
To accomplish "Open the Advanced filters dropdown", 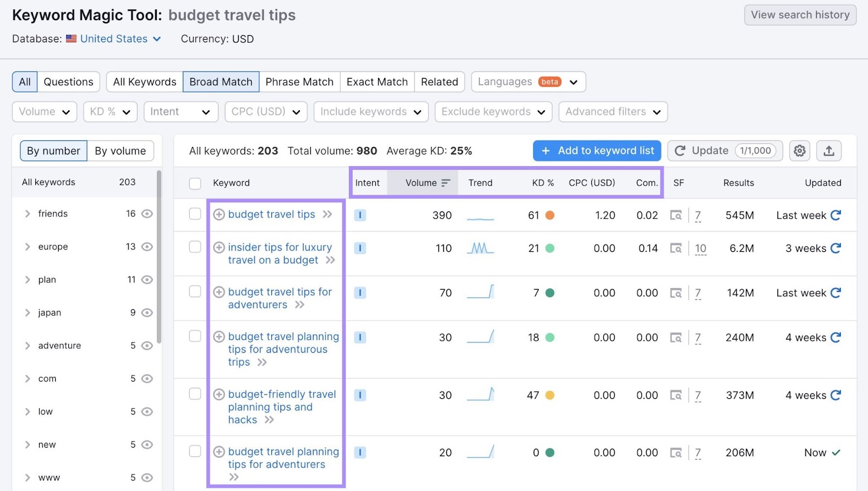I will [x=612, y=112].
